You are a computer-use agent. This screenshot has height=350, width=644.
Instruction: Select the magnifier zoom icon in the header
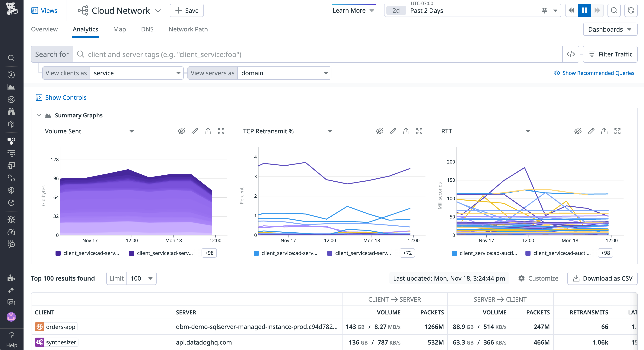614,10
